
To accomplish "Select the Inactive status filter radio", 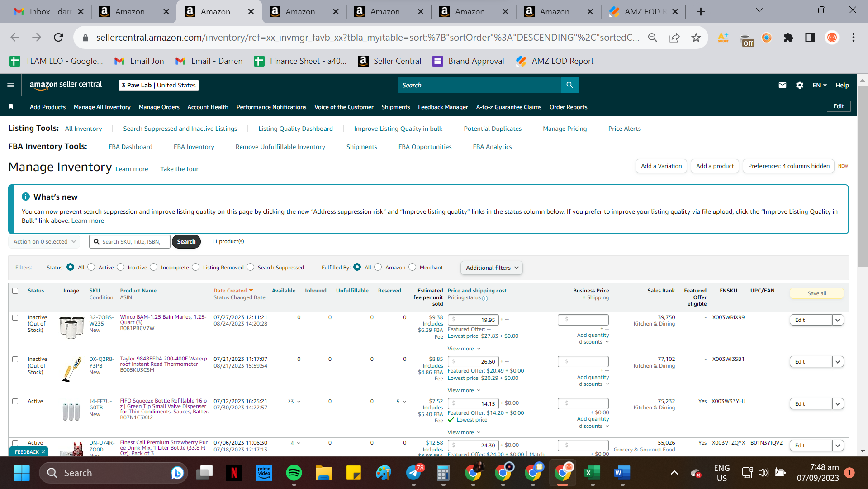I will click(x=121, y=267).
